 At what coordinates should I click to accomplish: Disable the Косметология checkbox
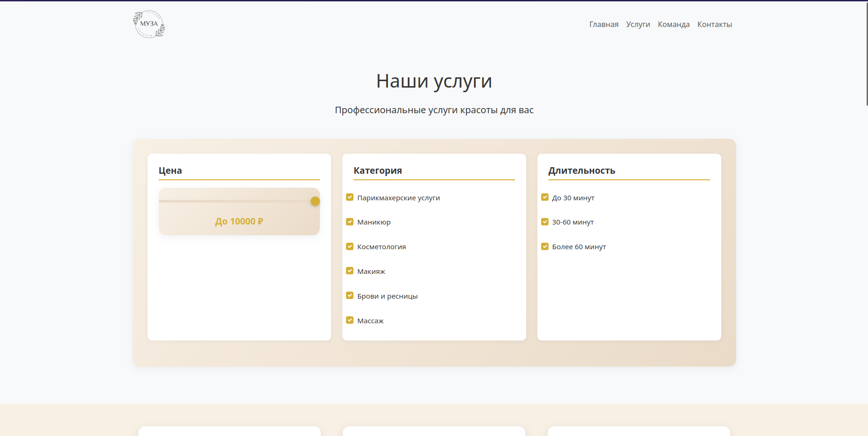click(350, 246)
